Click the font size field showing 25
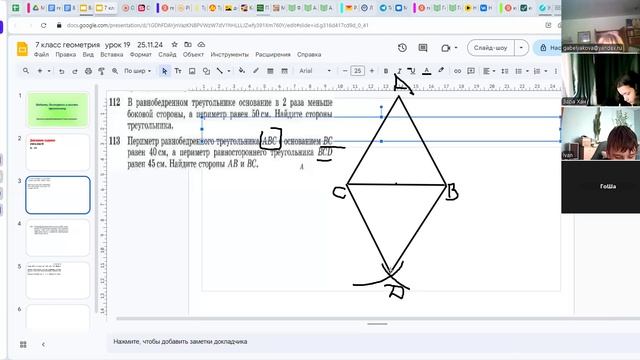Viewport: 640px width, 360px height. coord(358,71)
